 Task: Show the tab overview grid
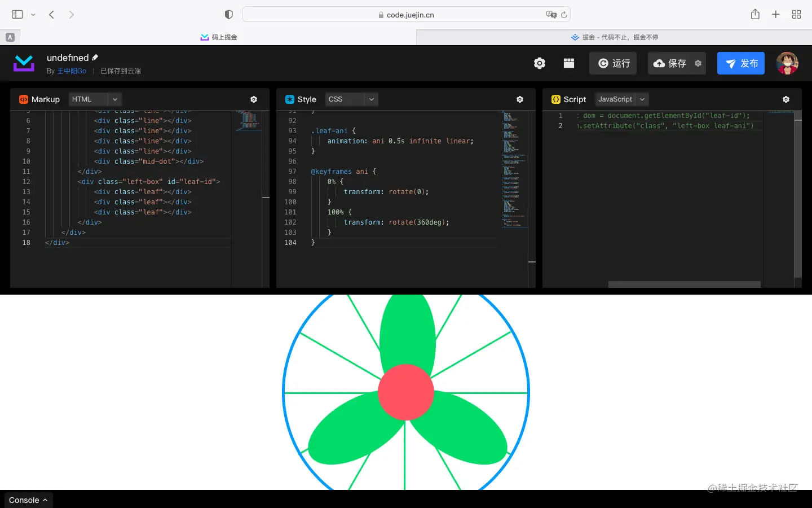point(796,15)
